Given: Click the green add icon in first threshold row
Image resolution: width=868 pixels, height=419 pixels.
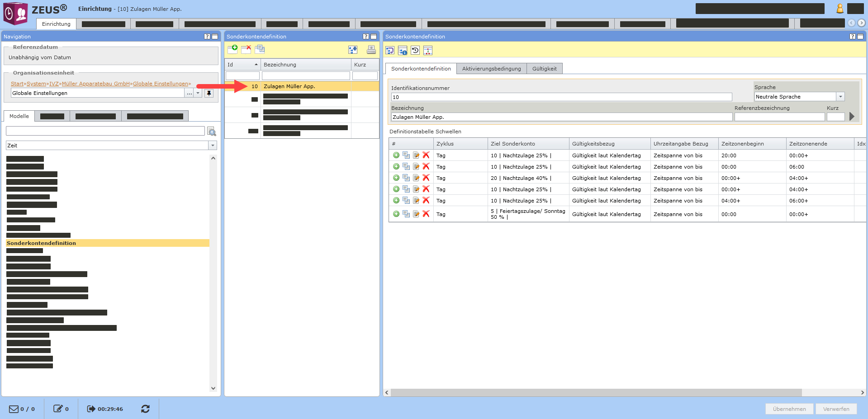Looking at the screenshot, I should coord(396,155).
